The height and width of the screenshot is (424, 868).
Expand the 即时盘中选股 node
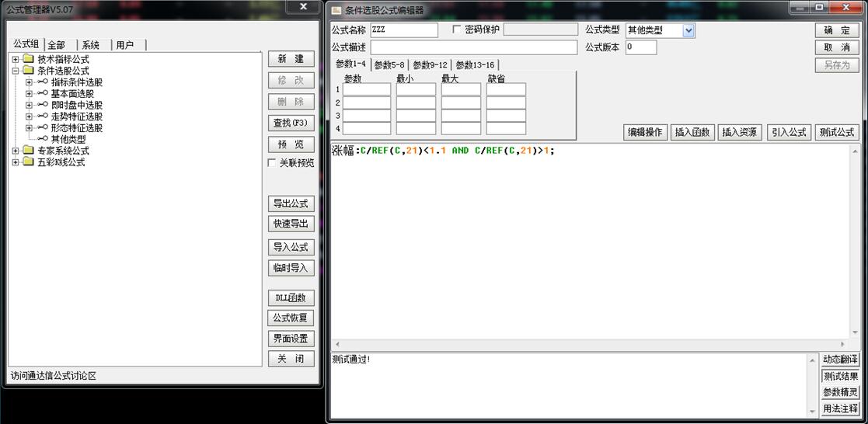pos(29,105)
